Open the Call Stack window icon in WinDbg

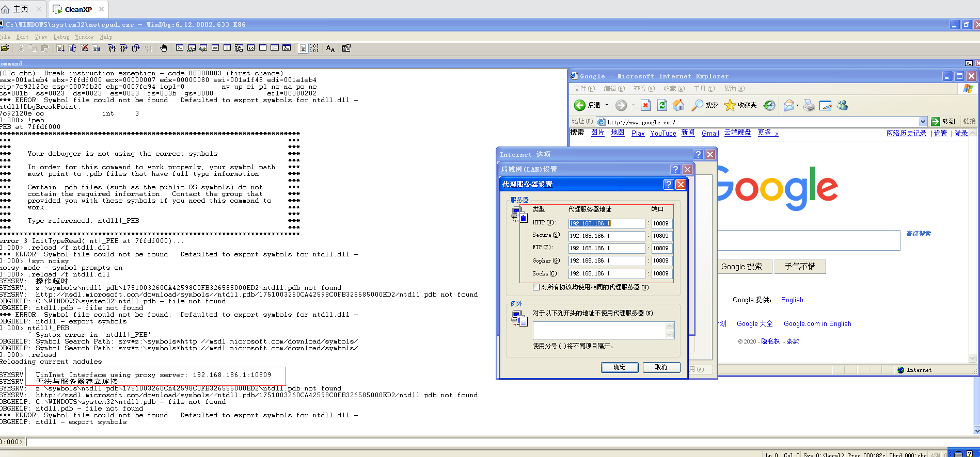(239, 48)
